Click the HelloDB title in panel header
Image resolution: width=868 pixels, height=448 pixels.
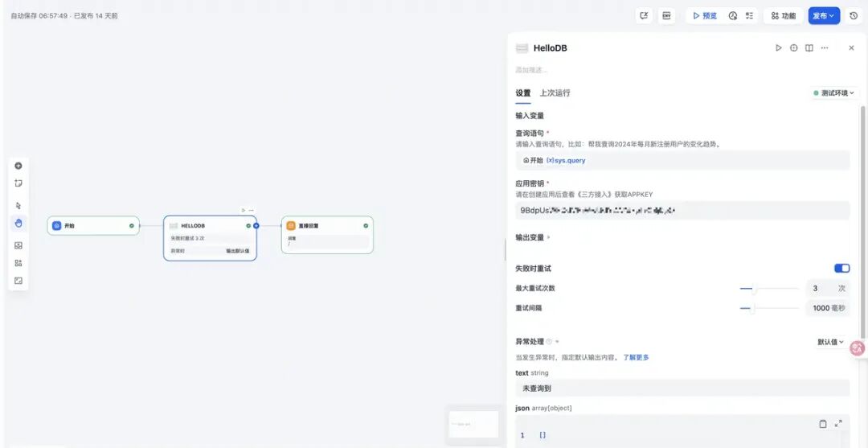pyautogui.click(x=551, y=48)
